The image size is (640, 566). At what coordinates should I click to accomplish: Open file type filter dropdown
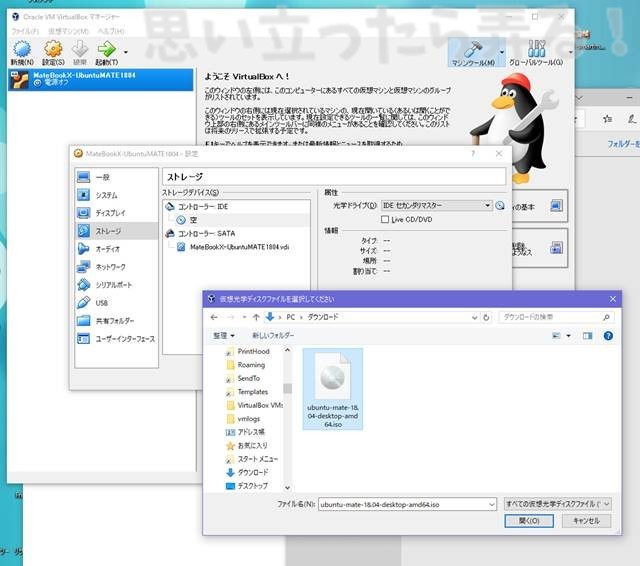(557, 504)
